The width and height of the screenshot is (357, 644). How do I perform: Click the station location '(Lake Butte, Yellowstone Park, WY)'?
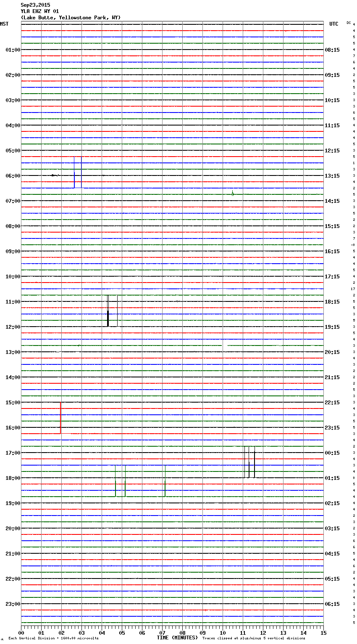point(71,18)
